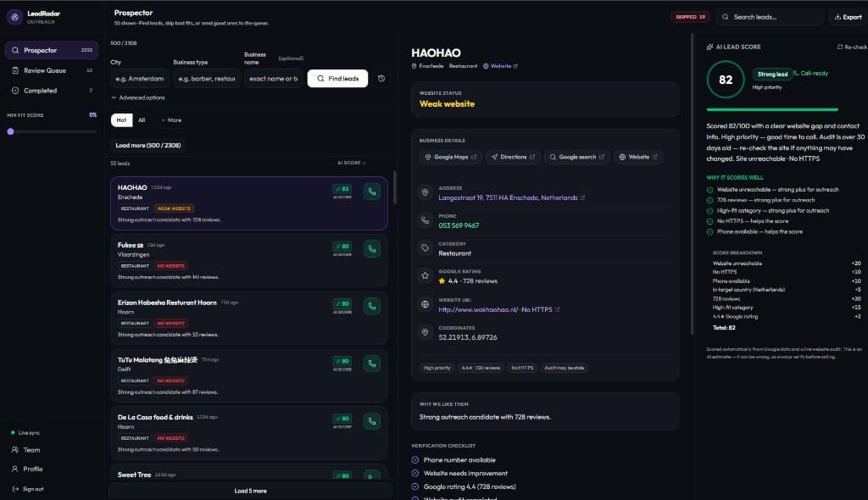Open the Prospector sidebar item

point(52,50)
